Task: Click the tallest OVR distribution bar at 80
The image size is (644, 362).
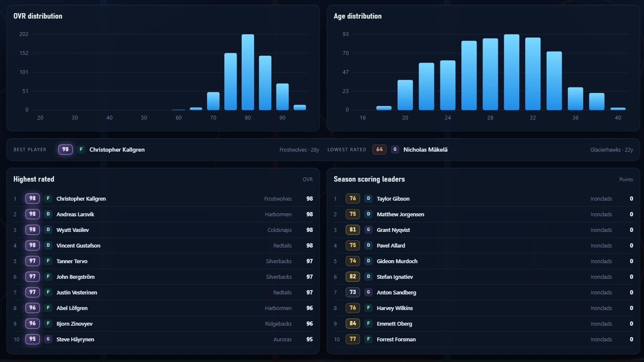Action: pyautogui.click(x=248, y=72)
